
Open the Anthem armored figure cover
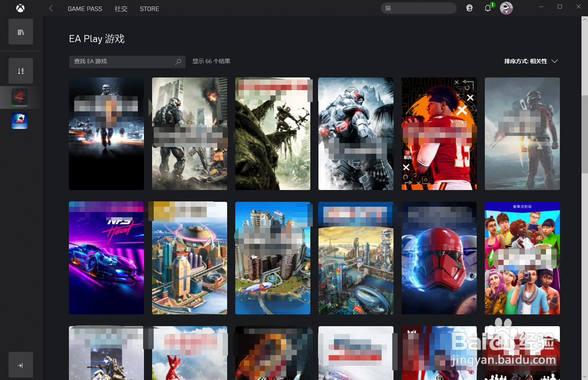(x=522, y=134)
